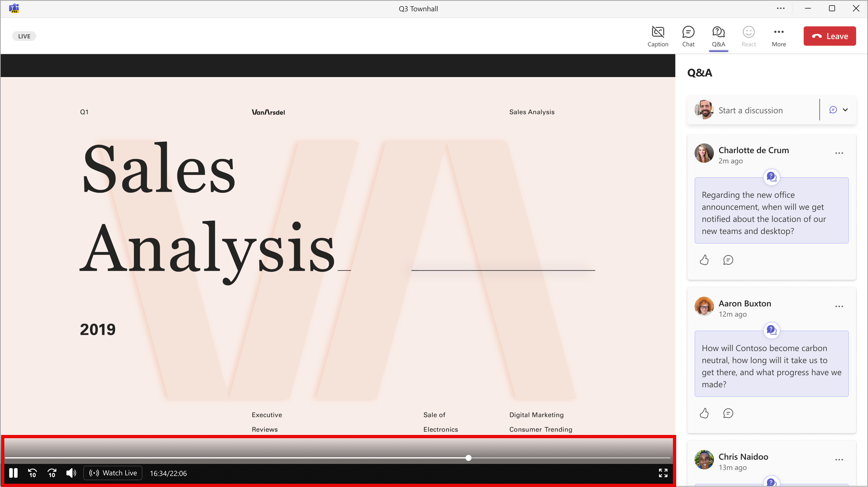Screen dimensions: 868x487
Task: Like Aaron Buxton's question
Action: point(705,413)
